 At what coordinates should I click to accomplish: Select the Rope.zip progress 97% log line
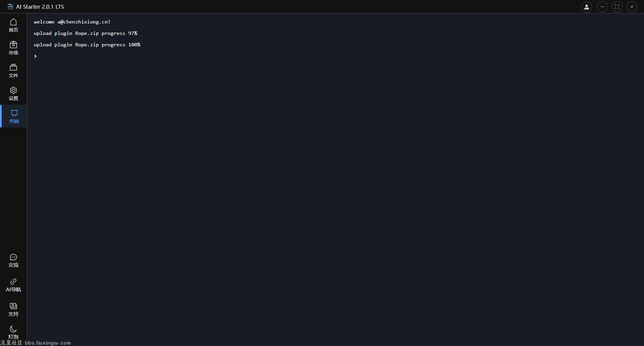point(86,33)
